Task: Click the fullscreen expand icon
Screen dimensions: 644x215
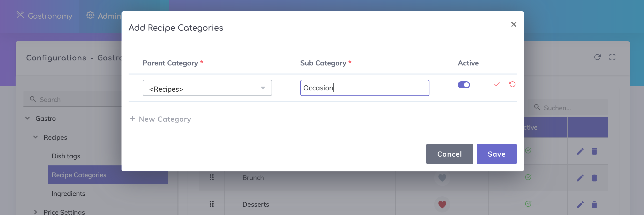Action: click(x=612, y=57)
